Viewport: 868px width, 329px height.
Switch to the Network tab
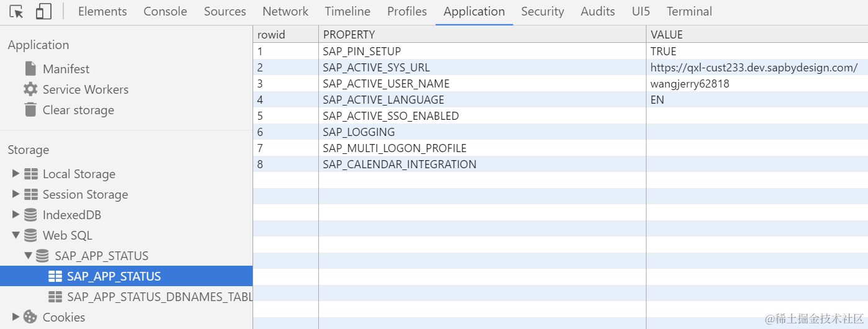point(285,11)
